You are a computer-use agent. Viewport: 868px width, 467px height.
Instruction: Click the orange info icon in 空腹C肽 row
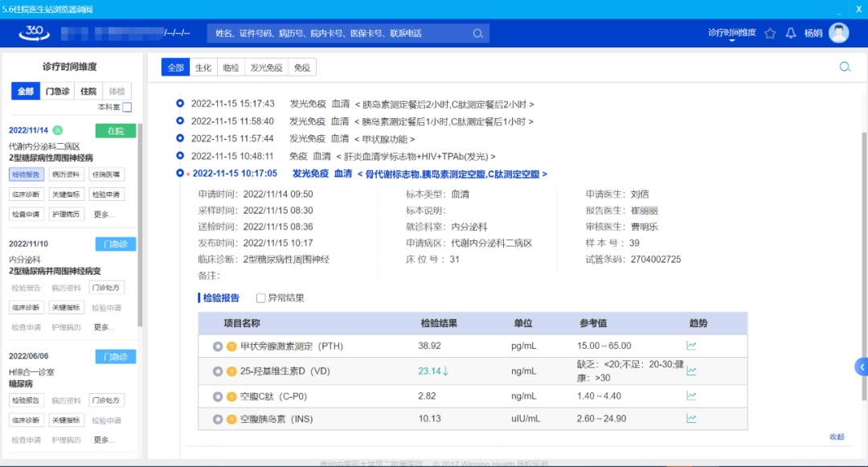[x=231, y=397]
